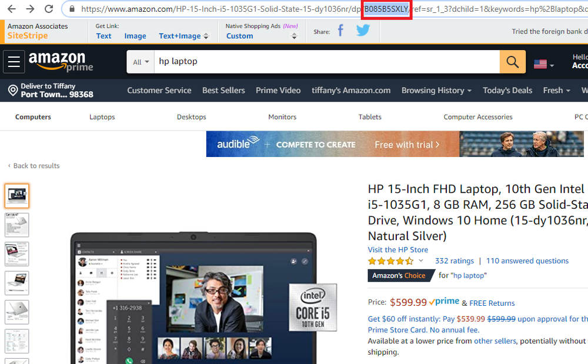This screenshot has height=364, width=588.
Task: Expand the rating breakdown chevron
Action: tap(421, 261)
